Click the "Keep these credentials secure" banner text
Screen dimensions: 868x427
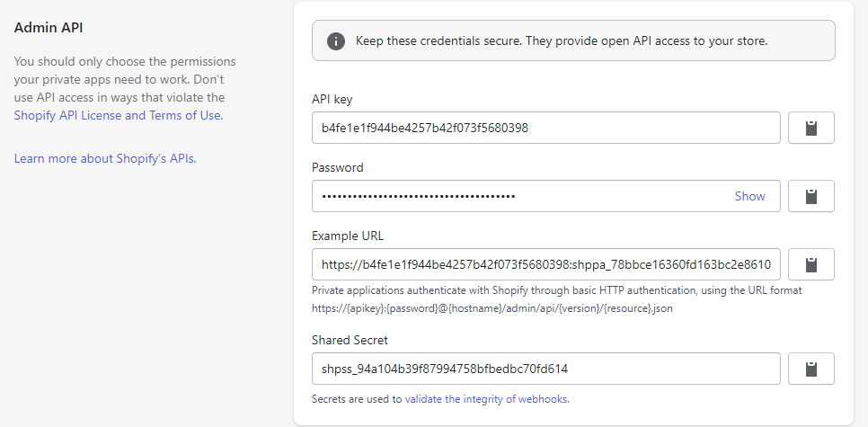(x=561, y=40)
